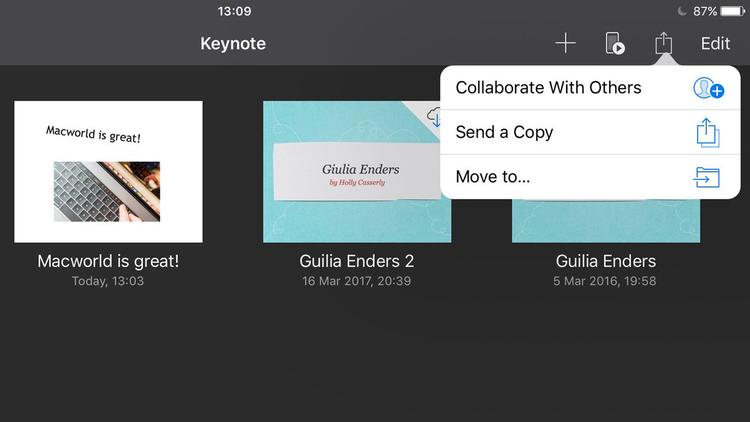Tap the Do Not Disturb moon icon

click(682, 11)
